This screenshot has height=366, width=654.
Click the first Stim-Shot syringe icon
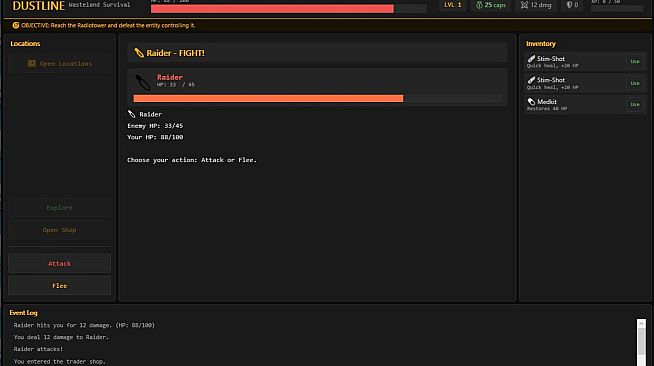pos(531,59)
